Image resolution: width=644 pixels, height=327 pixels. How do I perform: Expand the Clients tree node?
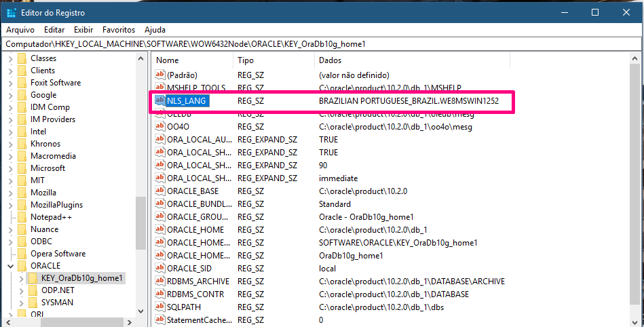(x=10, y=71)
